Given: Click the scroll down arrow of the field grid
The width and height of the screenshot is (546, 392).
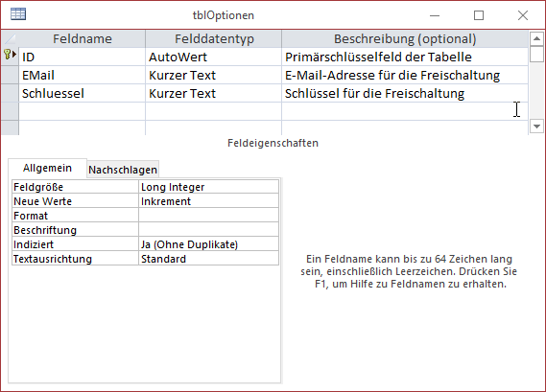Looking at the screenshot, I should point(536,126).
